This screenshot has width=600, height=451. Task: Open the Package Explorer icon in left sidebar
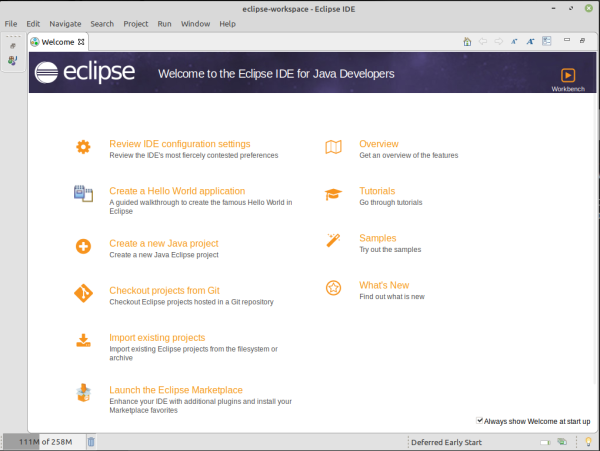pyautogui.click(x=13, y=61)
